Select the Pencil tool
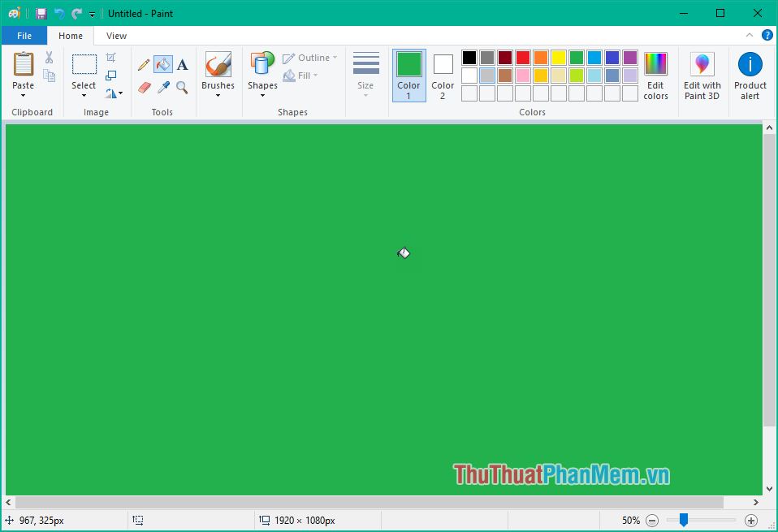Viewport: 778px width, 532px height. coord(143,64)
